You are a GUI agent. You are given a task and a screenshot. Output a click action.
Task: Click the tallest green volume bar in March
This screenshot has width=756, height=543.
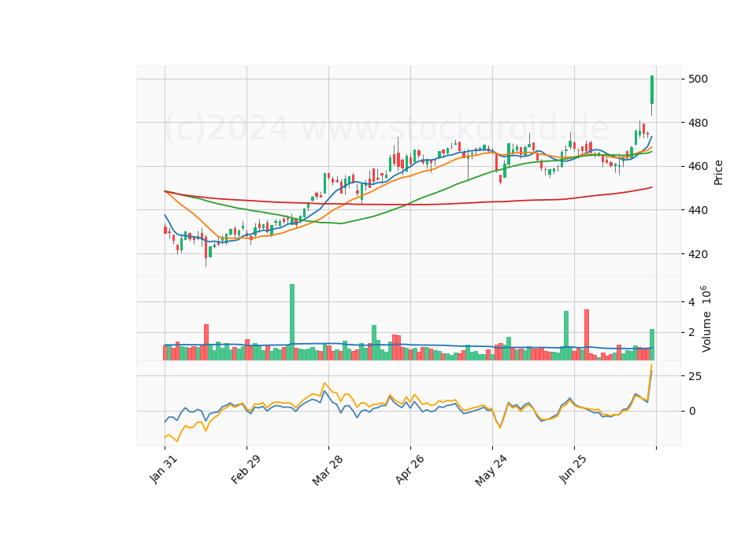point(291,323)
